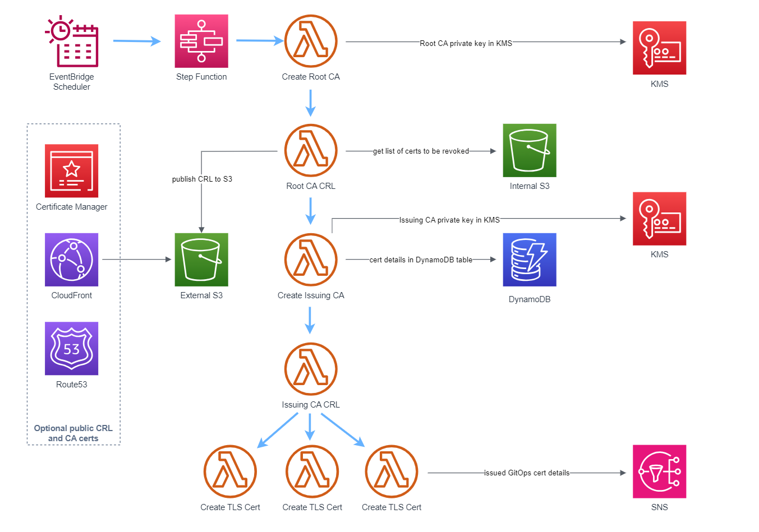Click the publish CRL to S3 label

[x=203, y=179]
